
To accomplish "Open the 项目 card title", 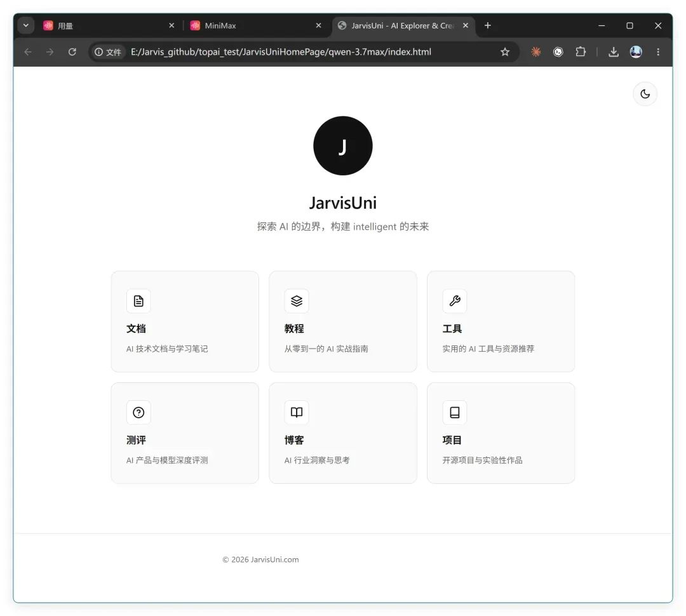I will click(452, 440).
